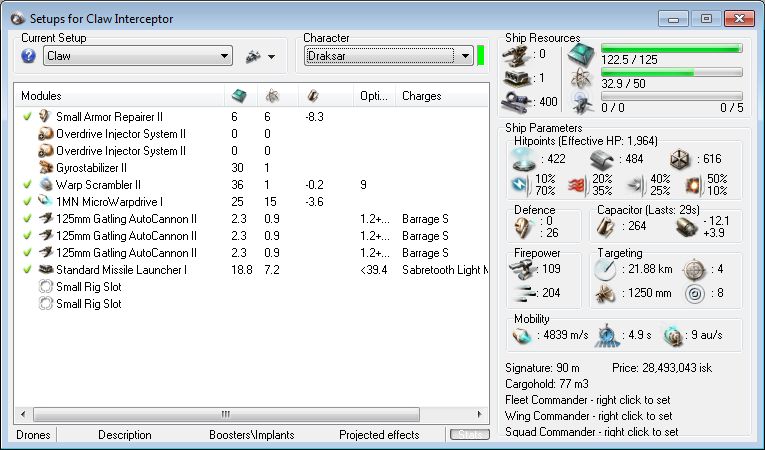Click the Modules column header
The height and width of the screenshot is (450, 765).
120,96
